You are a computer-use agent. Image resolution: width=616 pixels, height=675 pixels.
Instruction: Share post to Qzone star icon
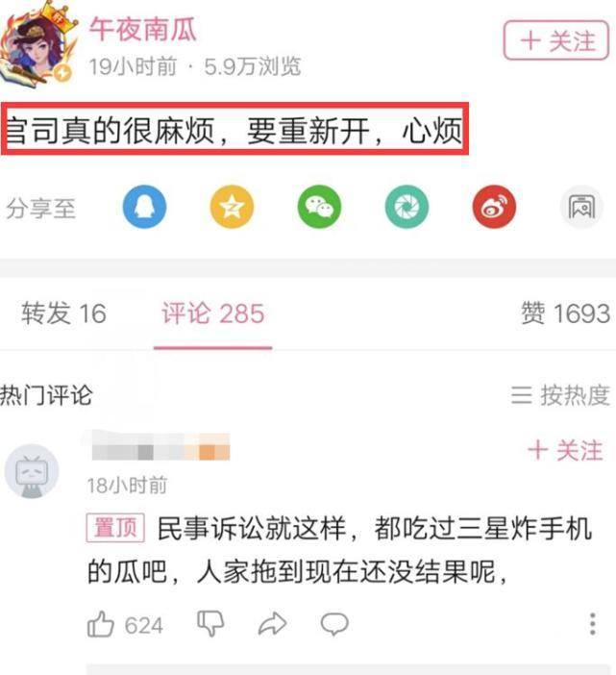(232, 207)
